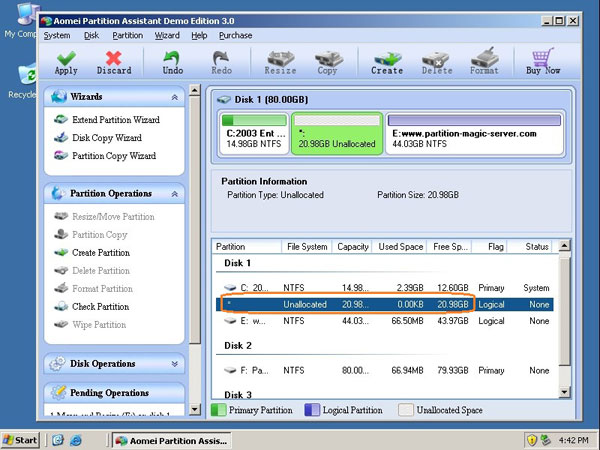The height and width of the screenshot is (450, 600).
Task: Select Check Partition operation
Action: (x=100, y=307)
